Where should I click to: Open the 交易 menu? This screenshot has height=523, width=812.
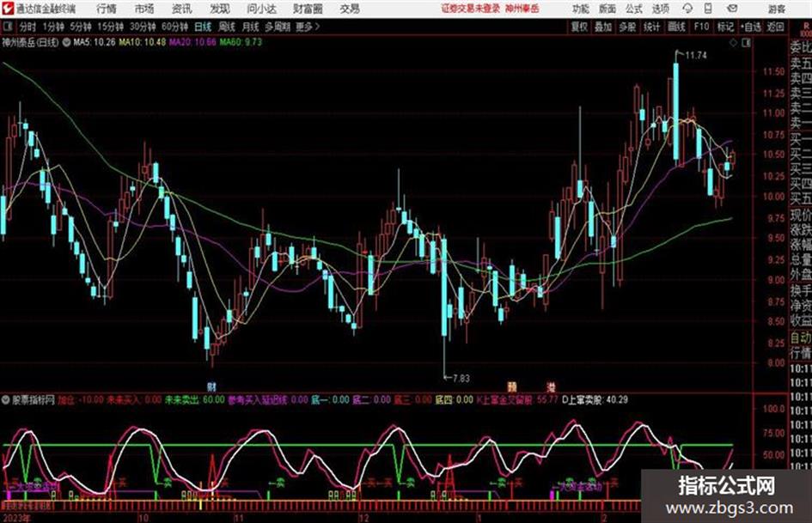point(350,9)
